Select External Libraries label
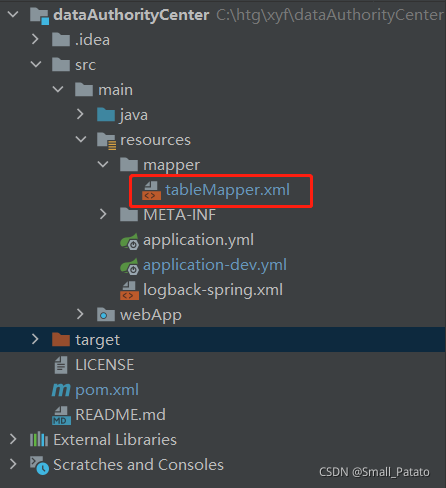The width and height of the screenshot is (446, 488). (x=115, y=440)
